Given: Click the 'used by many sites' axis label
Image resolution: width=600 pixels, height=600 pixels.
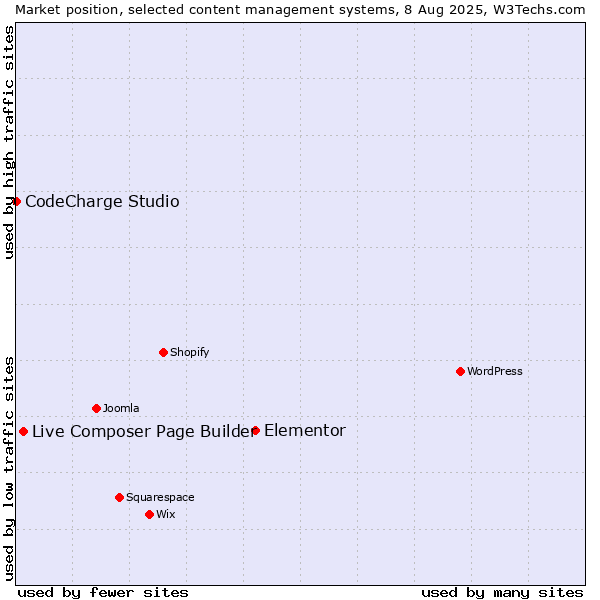Looking at the screenshot, I should (x=502, y=593).
